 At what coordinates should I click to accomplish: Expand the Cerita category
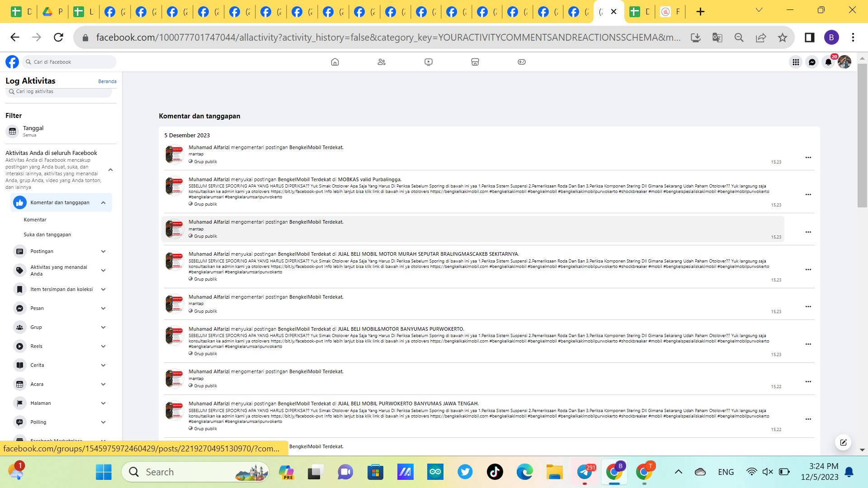[104, 365]
